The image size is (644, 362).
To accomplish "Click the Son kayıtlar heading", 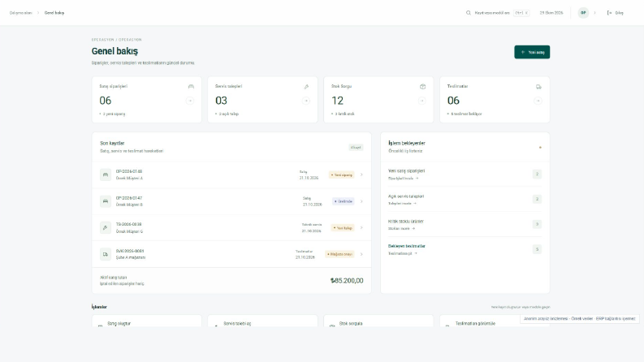I will (112, 143).
